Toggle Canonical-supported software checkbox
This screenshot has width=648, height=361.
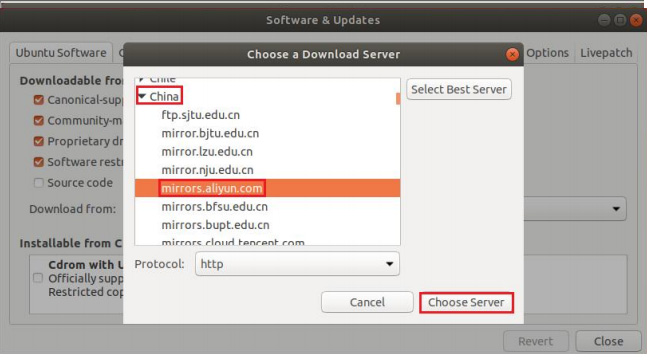[38, 100]
